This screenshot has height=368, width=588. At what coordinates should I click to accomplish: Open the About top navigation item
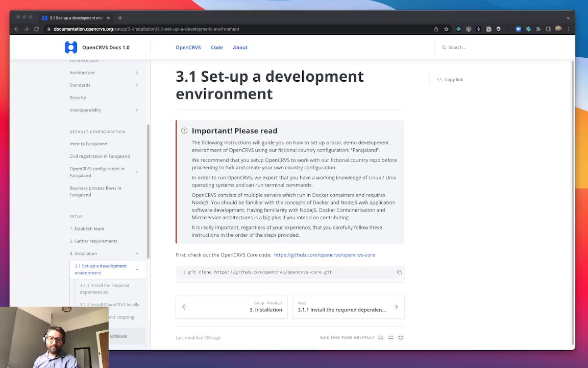click(x=240, y=48)
